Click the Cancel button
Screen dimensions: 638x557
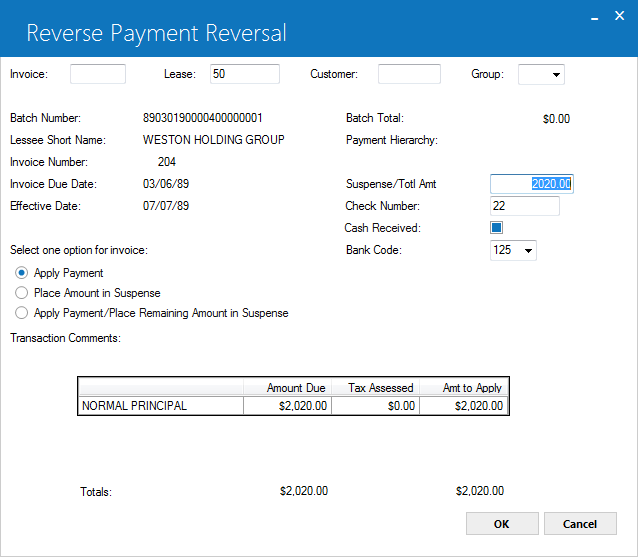tap(580, 524)
